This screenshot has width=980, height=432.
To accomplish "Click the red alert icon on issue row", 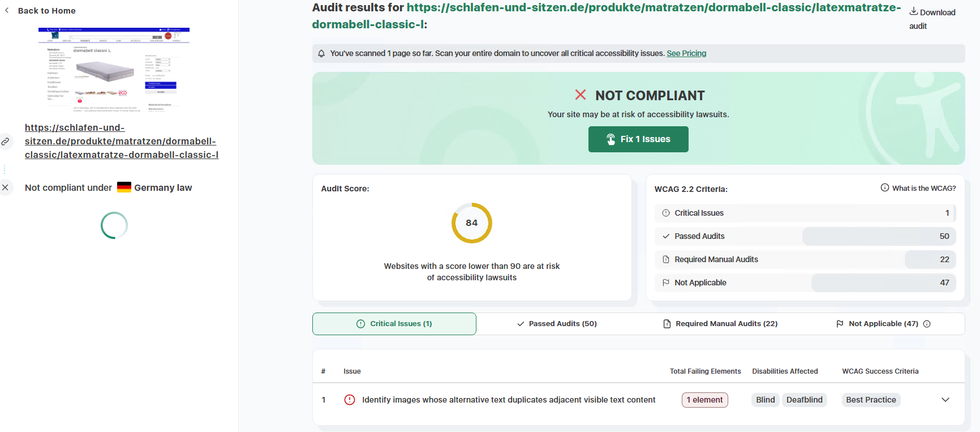I will pos(350,400).
